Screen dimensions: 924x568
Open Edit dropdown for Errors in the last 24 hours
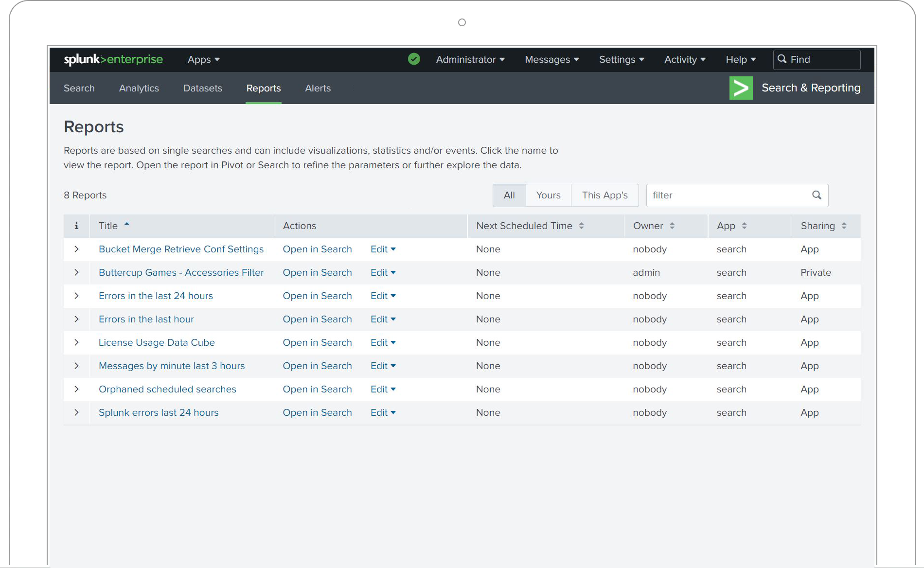[383, 296]
